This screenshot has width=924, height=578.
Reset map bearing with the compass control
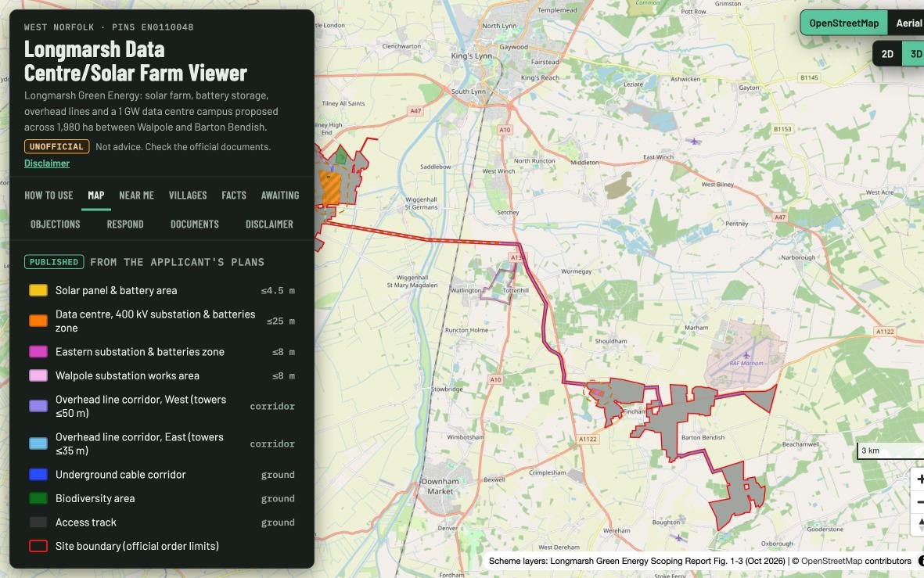coord(918,524)
